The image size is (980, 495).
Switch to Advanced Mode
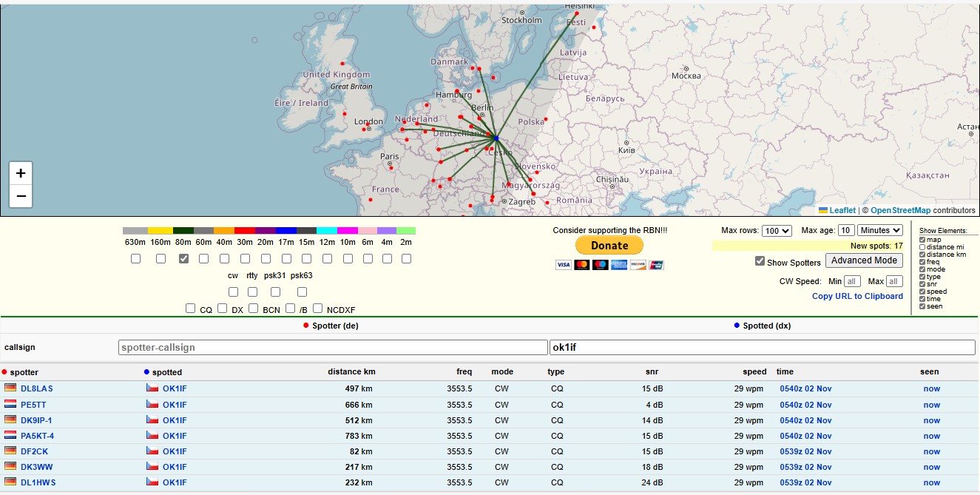864,260
